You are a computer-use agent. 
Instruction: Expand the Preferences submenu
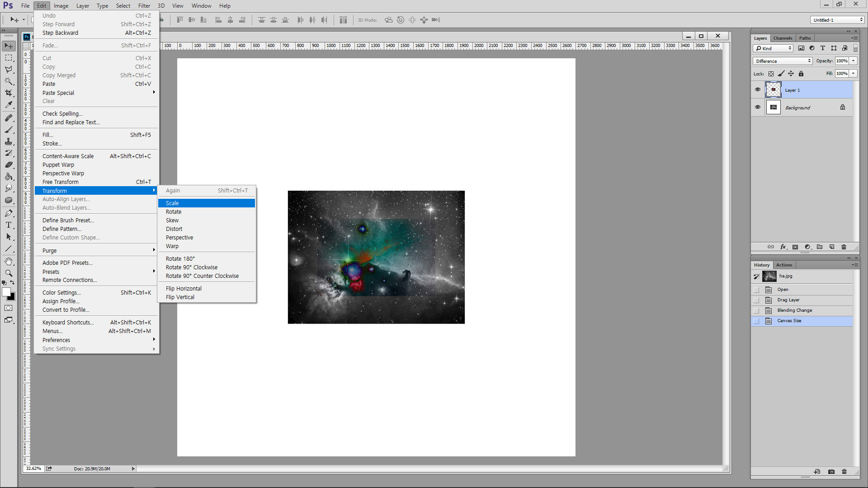(97, 340)
